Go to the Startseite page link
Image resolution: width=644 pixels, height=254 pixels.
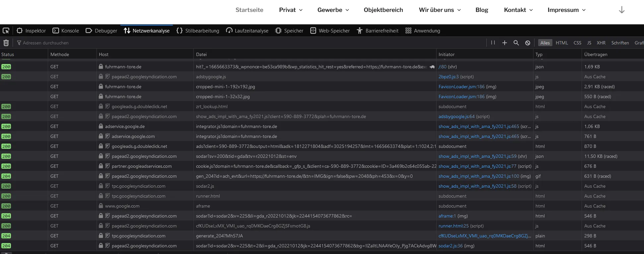coord(250,10)
